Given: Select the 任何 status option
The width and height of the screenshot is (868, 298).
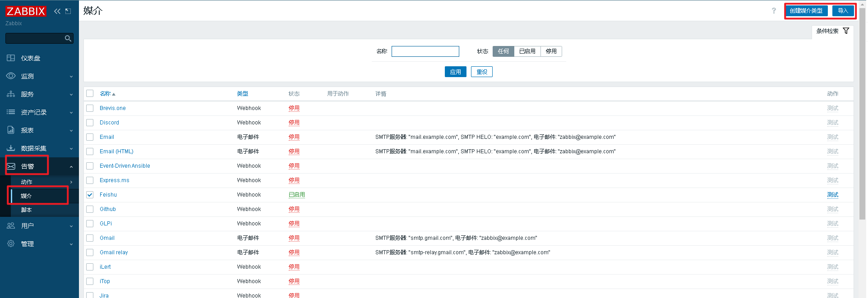Looking at the screenshot, I should coord(503,51).
